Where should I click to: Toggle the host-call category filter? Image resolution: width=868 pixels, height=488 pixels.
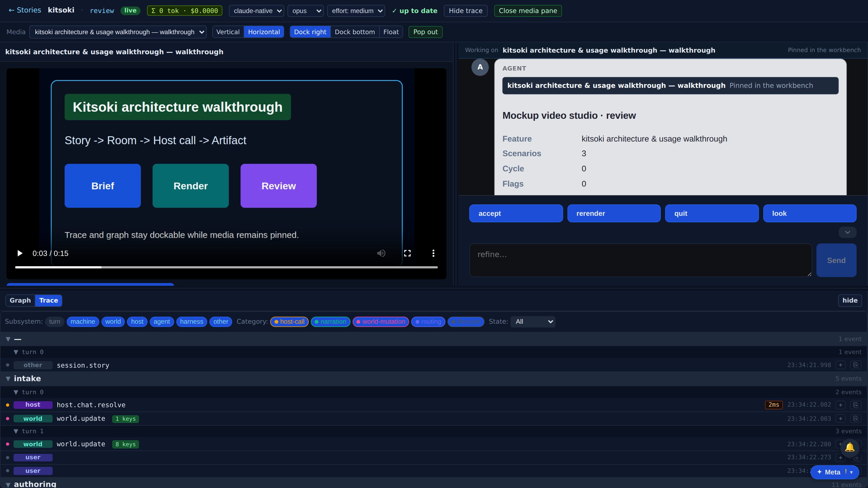[x=289, y=322]
